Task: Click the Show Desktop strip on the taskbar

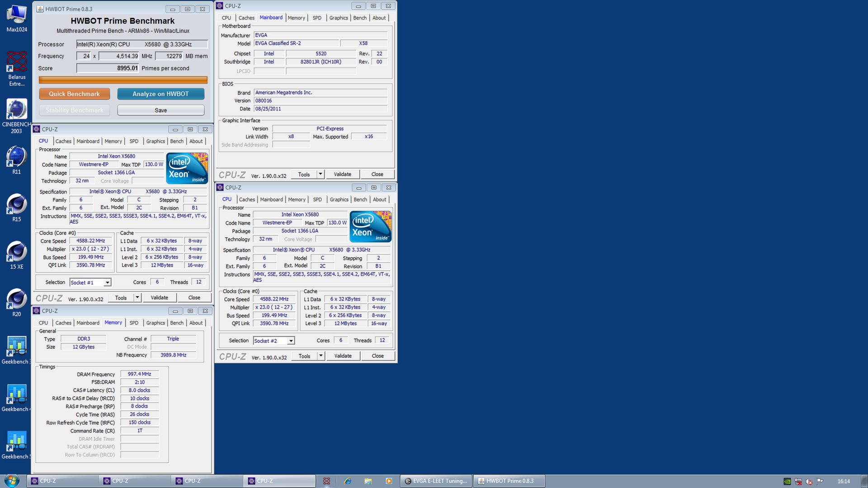Action: (x=864, y=481)
